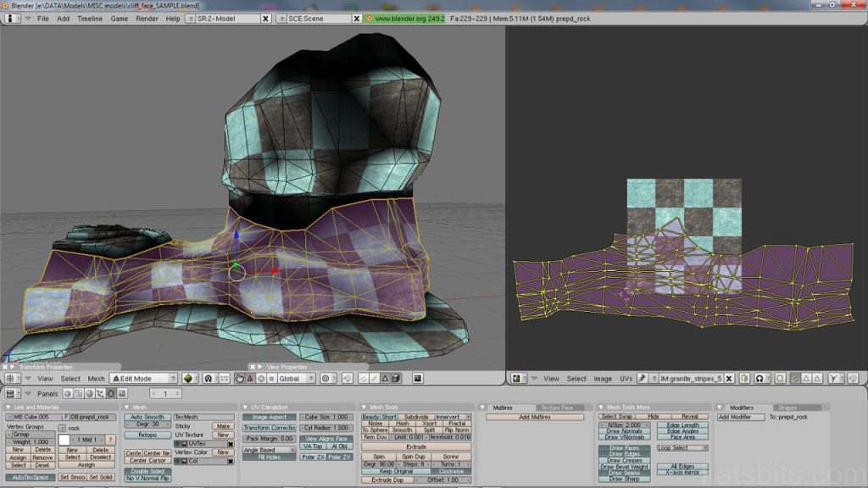Select the scale manipulator icon

[271, 379]
